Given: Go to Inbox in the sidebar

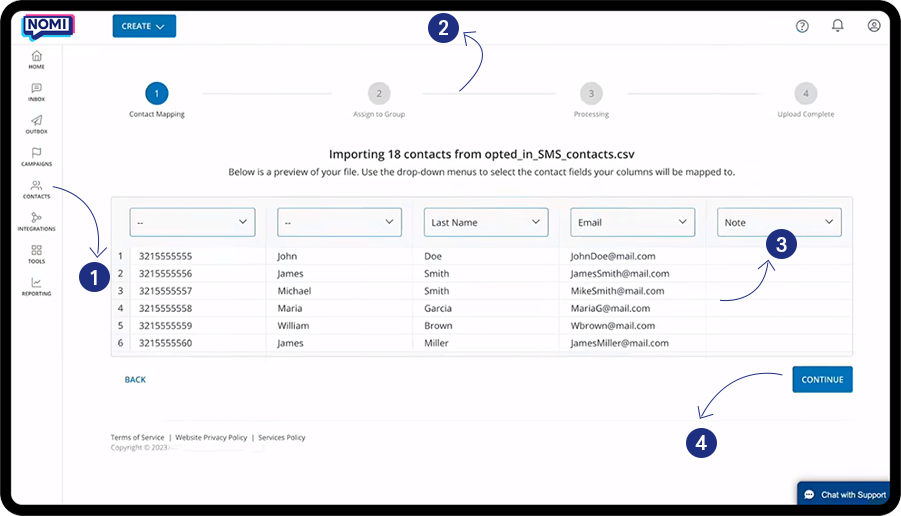Looking at the screenshot, I should coord(36,91).
